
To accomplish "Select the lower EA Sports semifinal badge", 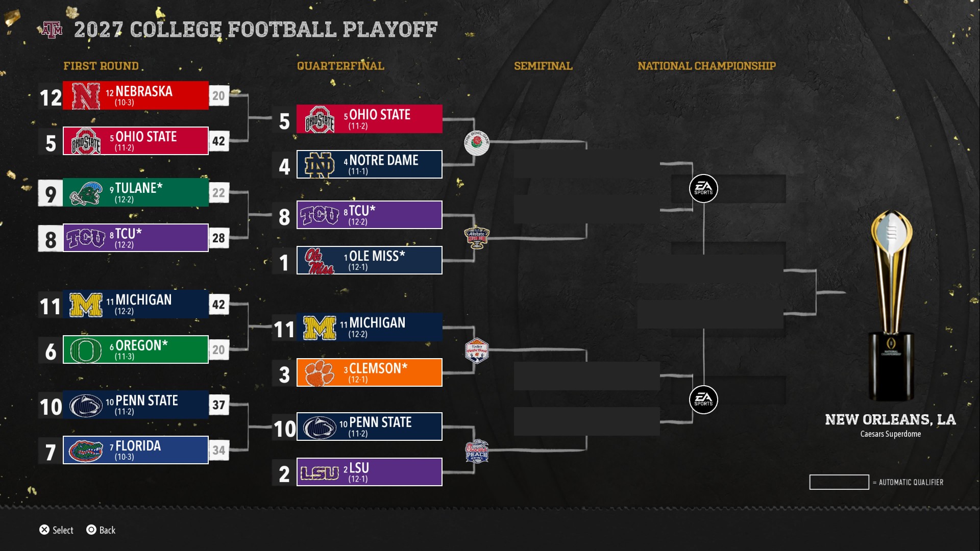I will (x=703, y=399).
